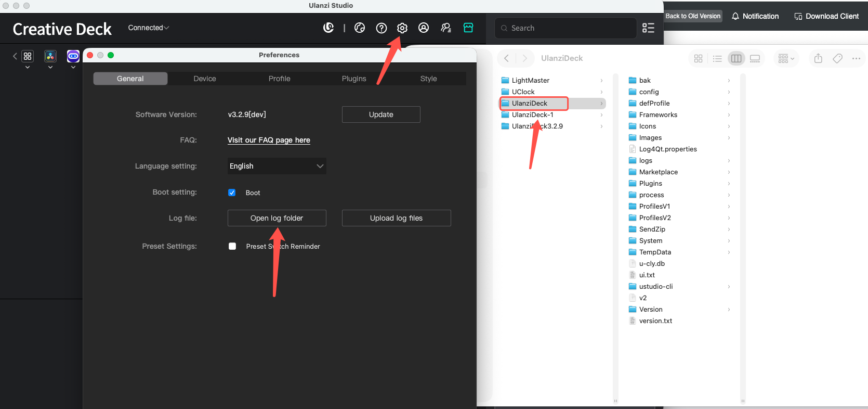Enable the Preset Switch Reminder checkbox
This screenshot has width=868, height=409.
point(232,246)
